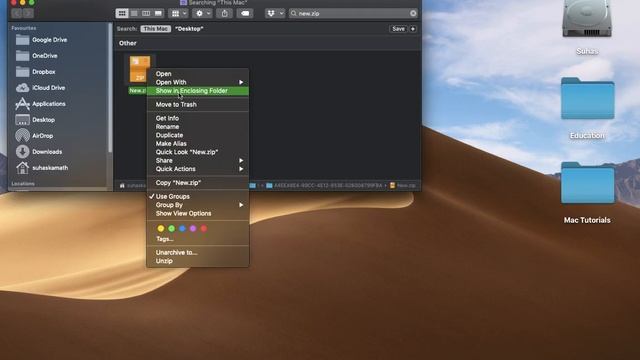Viewport: 640px width, 360px height.
Task: Set search scope to This Mac
Action: tap(156, 29)
